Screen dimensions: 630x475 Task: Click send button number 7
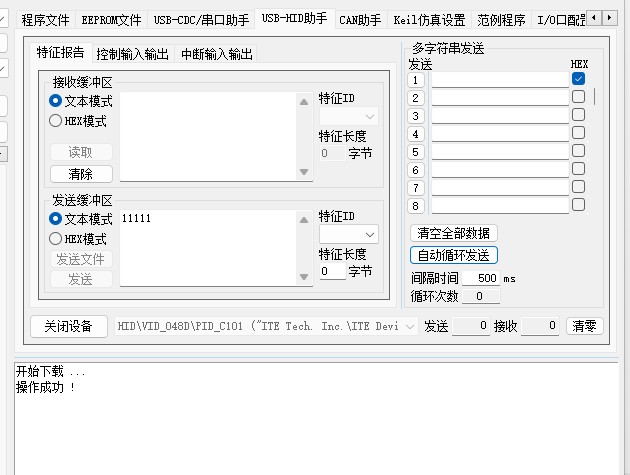tap(415, 188)
